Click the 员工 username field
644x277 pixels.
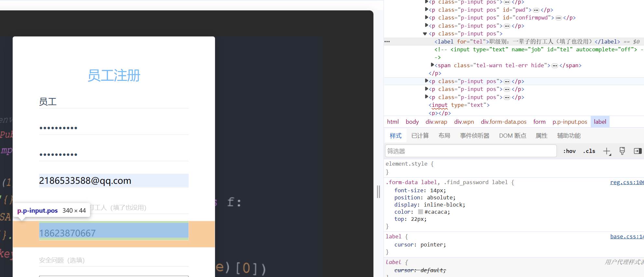tap(114, 102)
